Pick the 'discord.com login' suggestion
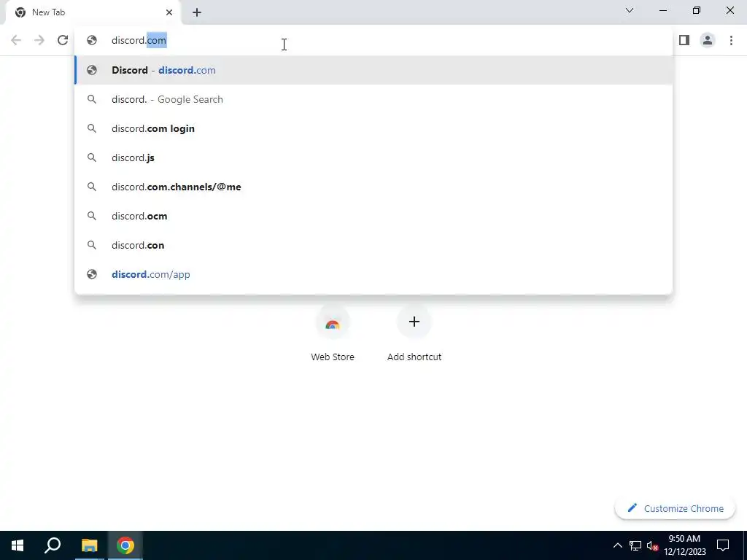Image resolution: width=747 pixels, height=560 pixels. [x=373, y=128]
